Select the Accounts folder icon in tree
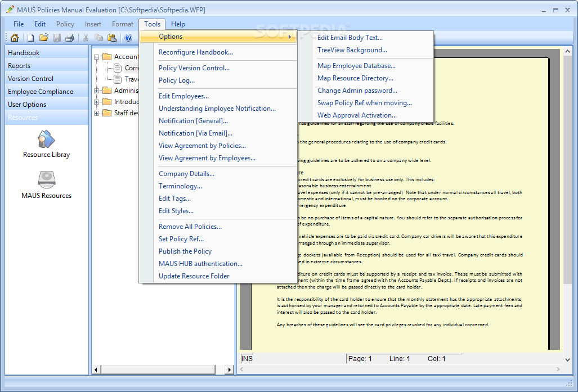578x392 pixels. pos(107,57)
